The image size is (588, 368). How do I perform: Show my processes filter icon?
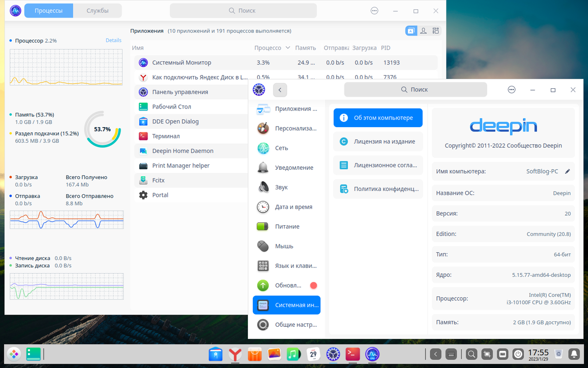(x=423, y=31)
